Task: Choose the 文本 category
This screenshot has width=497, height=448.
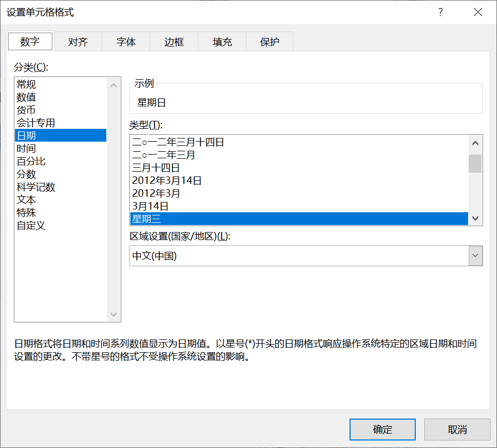Action: tap(60, 199)
